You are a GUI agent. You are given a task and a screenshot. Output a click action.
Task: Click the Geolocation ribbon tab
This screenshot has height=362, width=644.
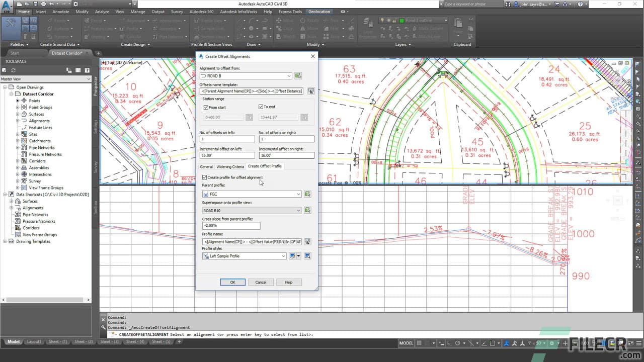318,12
